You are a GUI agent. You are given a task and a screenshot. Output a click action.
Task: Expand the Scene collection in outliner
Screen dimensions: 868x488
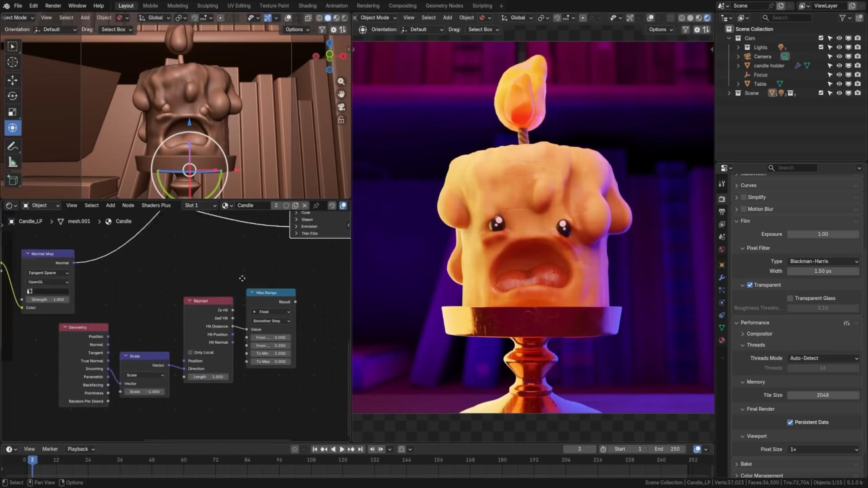coord(729,93)
